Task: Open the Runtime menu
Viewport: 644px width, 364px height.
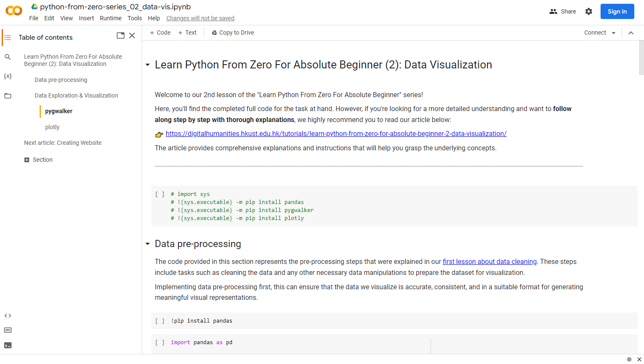Action: [x=110, y=18]
